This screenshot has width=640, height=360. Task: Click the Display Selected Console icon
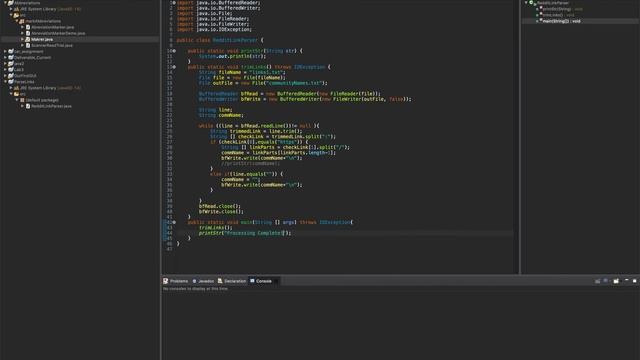tap(606, 281)
